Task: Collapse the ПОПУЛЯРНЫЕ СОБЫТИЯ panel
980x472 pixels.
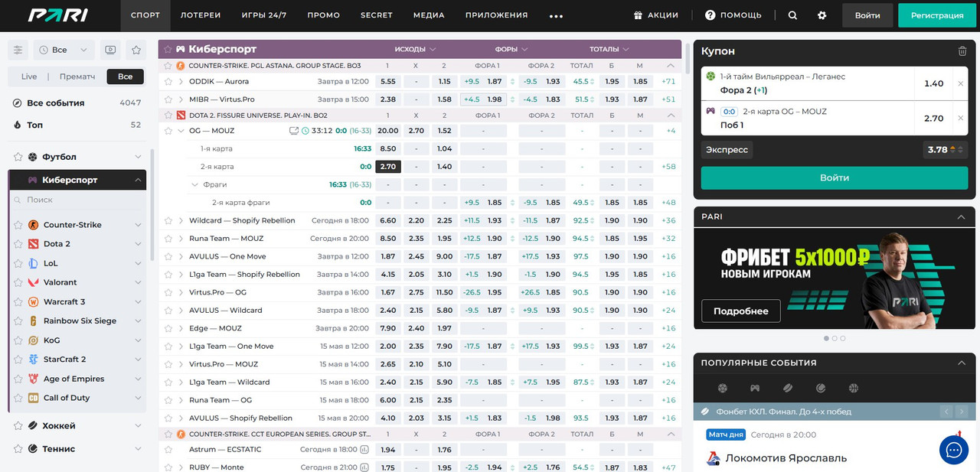Action: [962, 363]
